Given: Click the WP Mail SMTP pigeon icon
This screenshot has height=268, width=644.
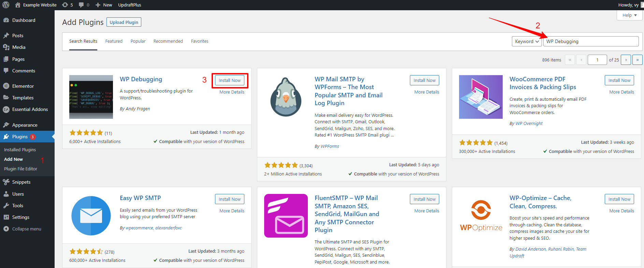Looking at the screenshot, I should tap(286, 97).
